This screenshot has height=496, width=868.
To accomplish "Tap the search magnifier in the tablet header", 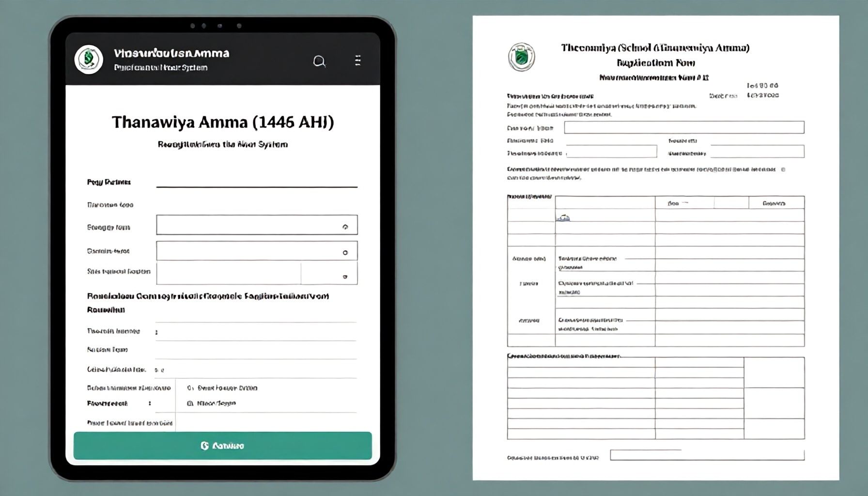I will [x=319, y=61].
